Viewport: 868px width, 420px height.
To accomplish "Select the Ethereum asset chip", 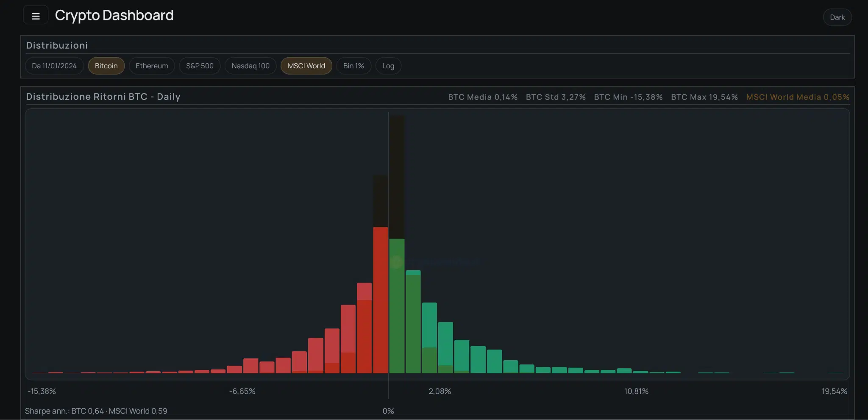I will 151,66.
